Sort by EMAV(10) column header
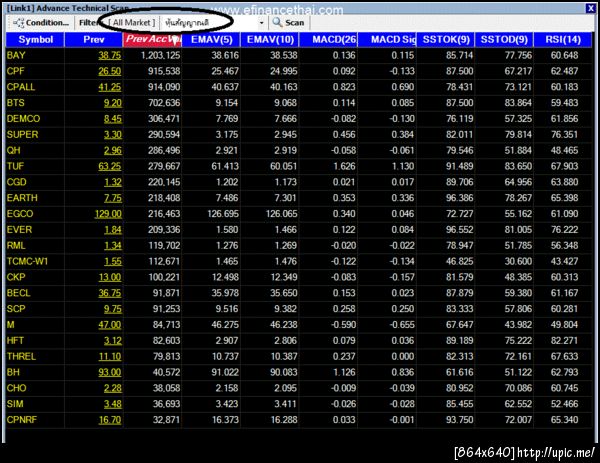The image size is (600, 463). click(270, 39)
